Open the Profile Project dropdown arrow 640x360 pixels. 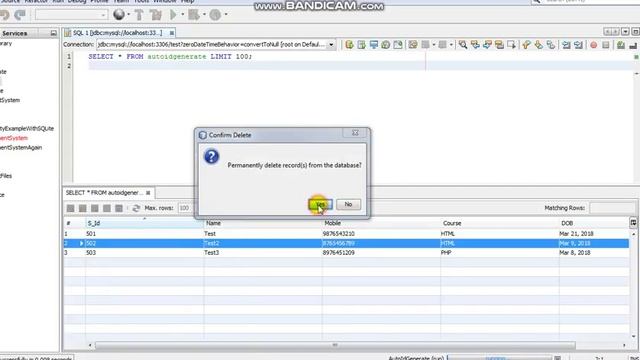coord(226,15)
